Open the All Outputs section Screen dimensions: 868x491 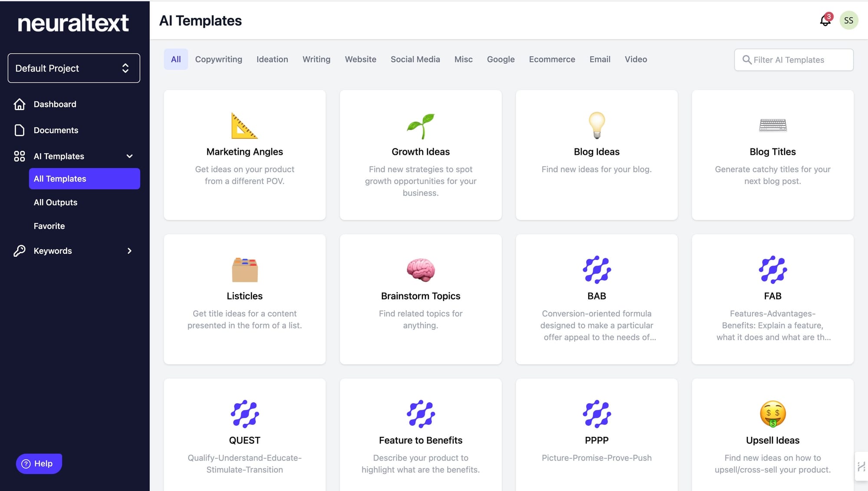pos(56,202)
